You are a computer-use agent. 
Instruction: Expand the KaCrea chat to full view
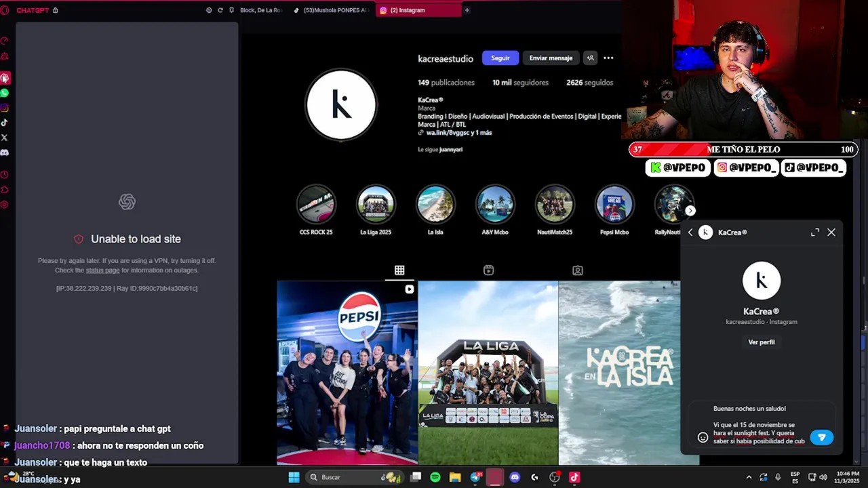point(815,232)
